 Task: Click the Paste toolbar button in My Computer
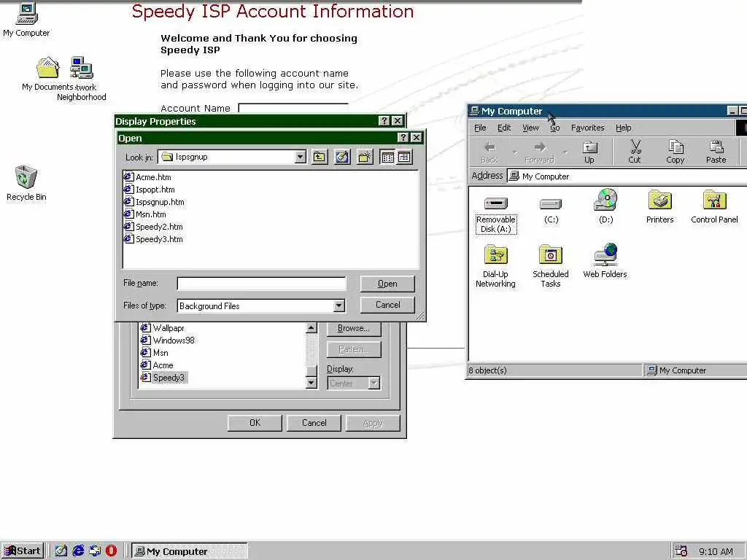[716, 152]
